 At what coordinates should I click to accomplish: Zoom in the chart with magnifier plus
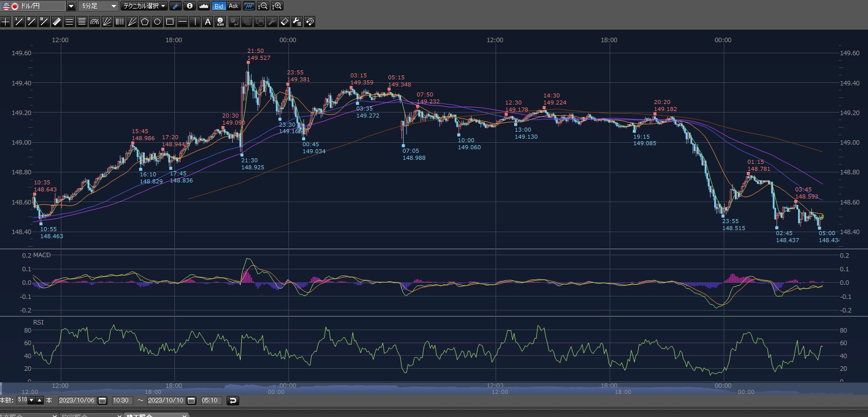coord(277,6)
